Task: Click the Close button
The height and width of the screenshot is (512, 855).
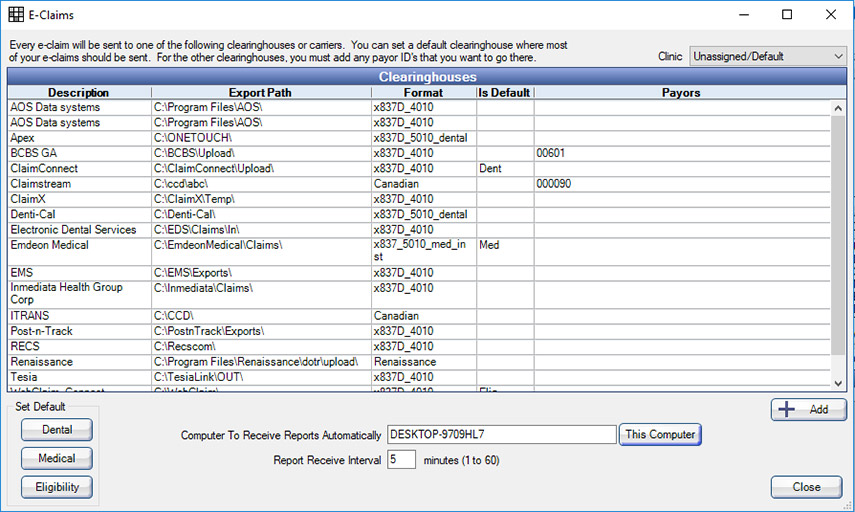Action: (806, 487)
